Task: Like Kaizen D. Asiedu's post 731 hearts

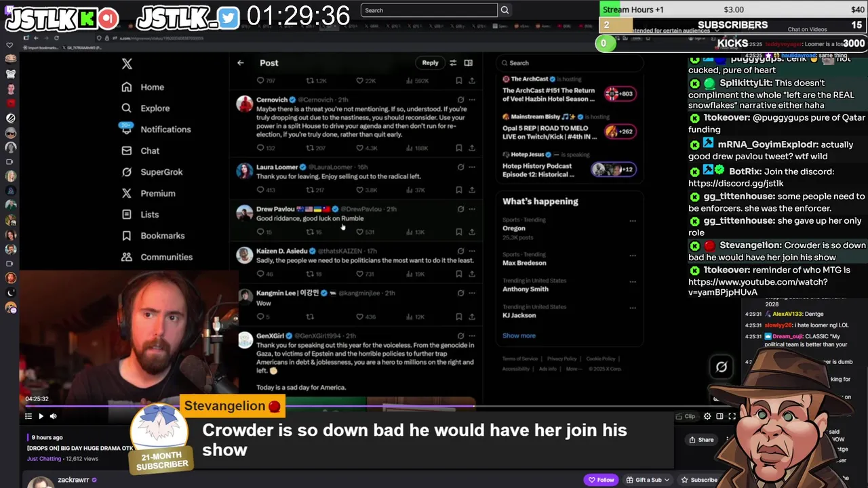Action: point(366,274)
